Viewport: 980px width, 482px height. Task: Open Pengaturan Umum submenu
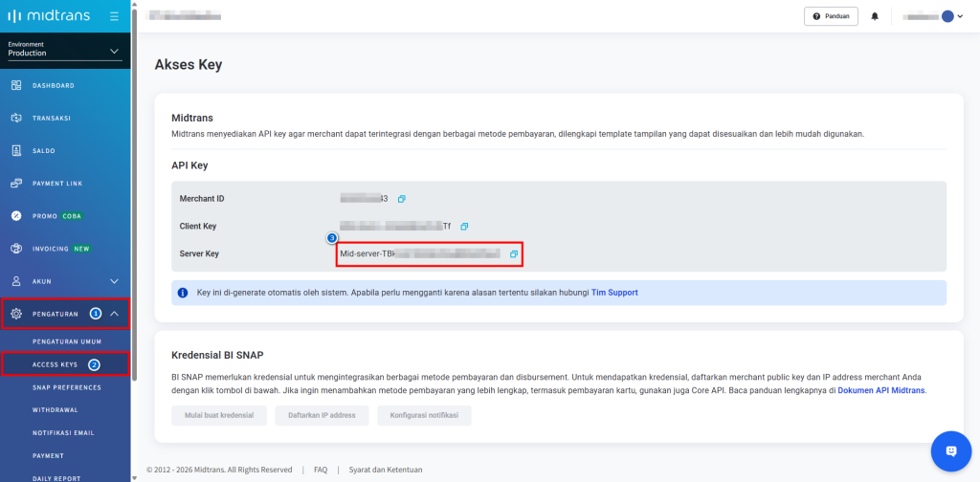[67, 341]
